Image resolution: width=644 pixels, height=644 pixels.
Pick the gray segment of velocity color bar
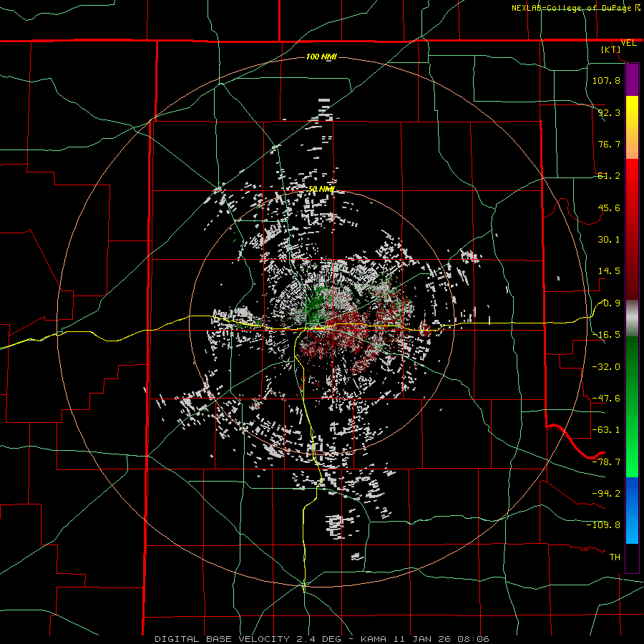pyautogui.click(x=632, y=318)
